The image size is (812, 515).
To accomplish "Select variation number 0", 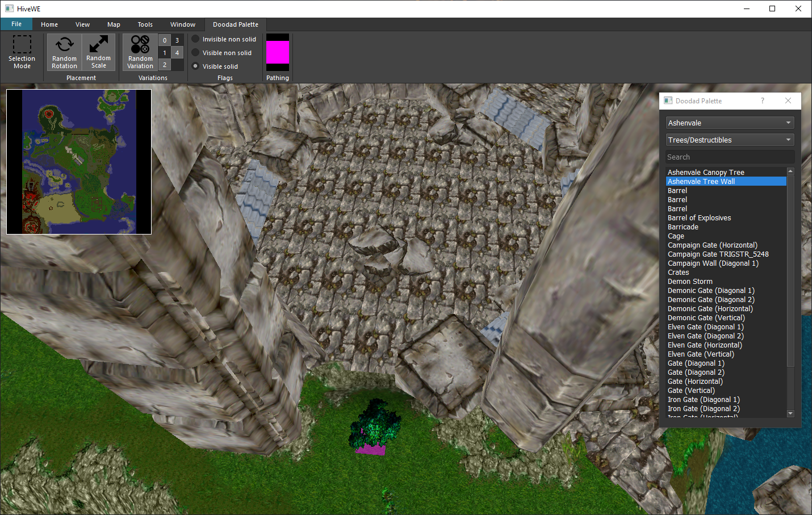I will click(x=165, y=40).
